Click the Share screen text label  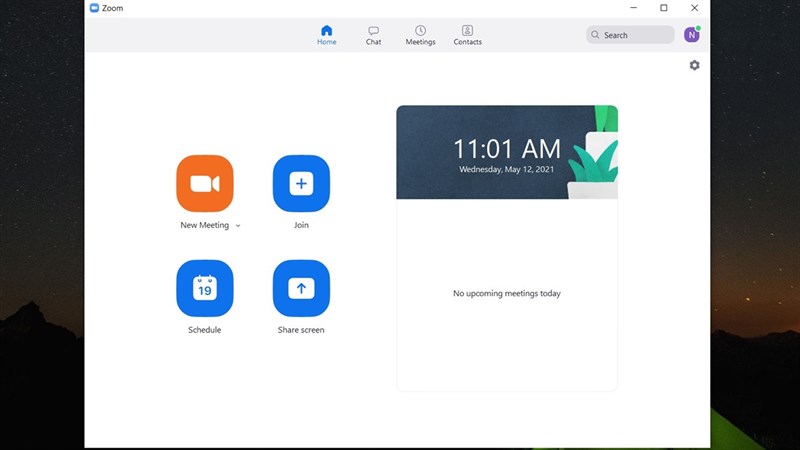coord(301,330)
